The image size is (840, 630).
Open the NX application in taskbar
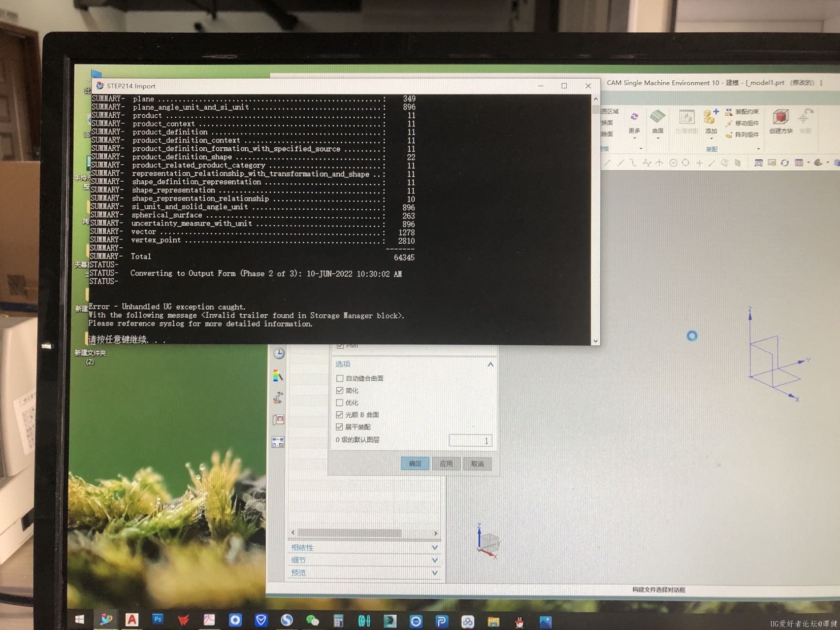point(106,619)
